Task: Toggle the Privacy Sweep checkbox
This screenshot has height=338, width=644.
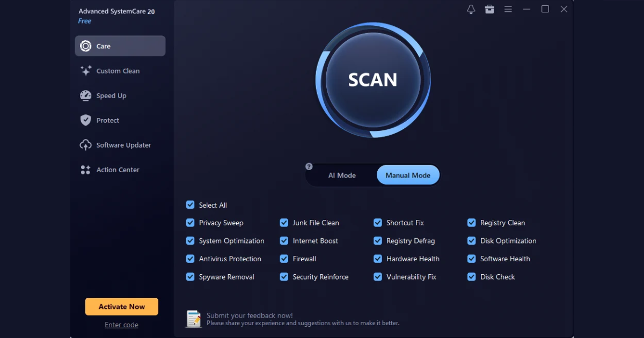Action: point(190,223)
